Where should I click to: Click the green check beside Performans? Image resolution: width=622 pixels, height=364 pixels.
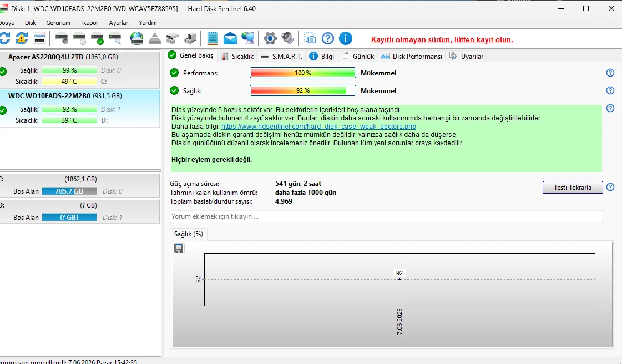[174, 73]
